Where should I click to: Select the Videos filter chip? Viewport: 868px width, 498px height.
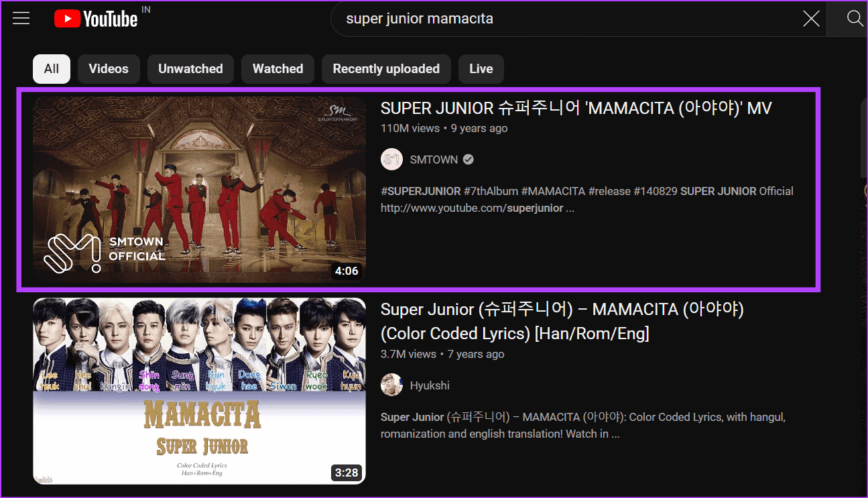click(x=109, y=69)
